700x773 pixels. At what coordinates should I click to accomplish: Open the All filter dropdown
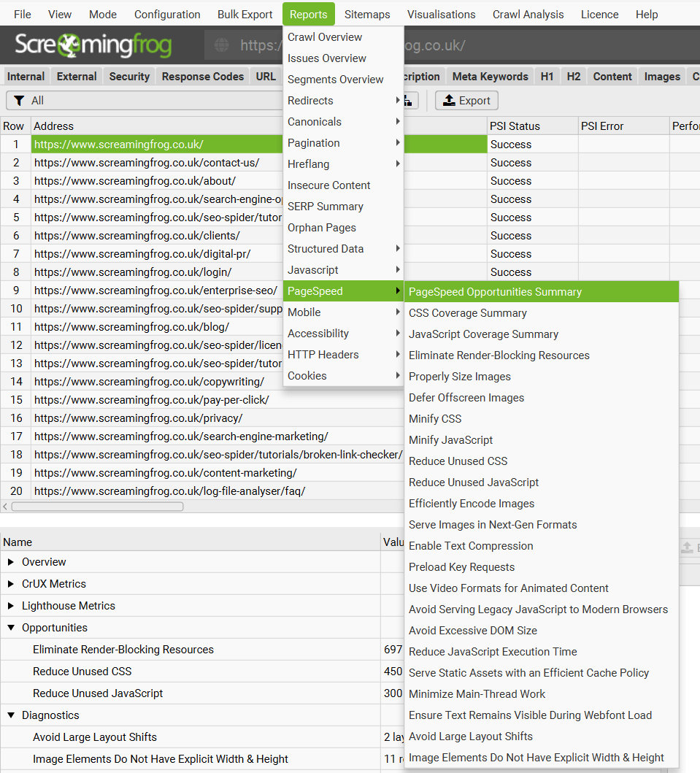(x=146, y=101)
